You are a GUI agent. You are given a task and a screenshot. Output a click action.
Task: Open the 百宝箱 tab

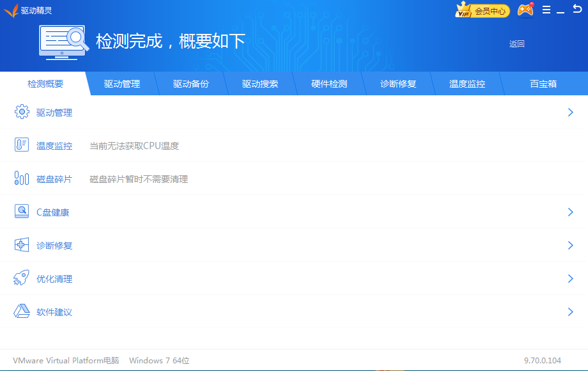[543, 84]
